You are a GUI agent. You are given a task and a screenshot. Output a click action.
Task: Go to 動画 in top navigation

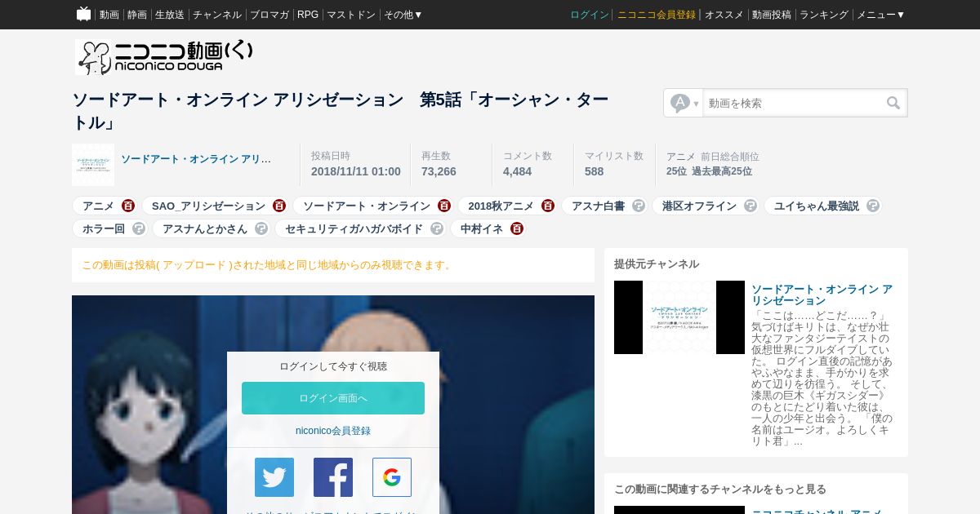pyautogui.click(x=109, y=15)
